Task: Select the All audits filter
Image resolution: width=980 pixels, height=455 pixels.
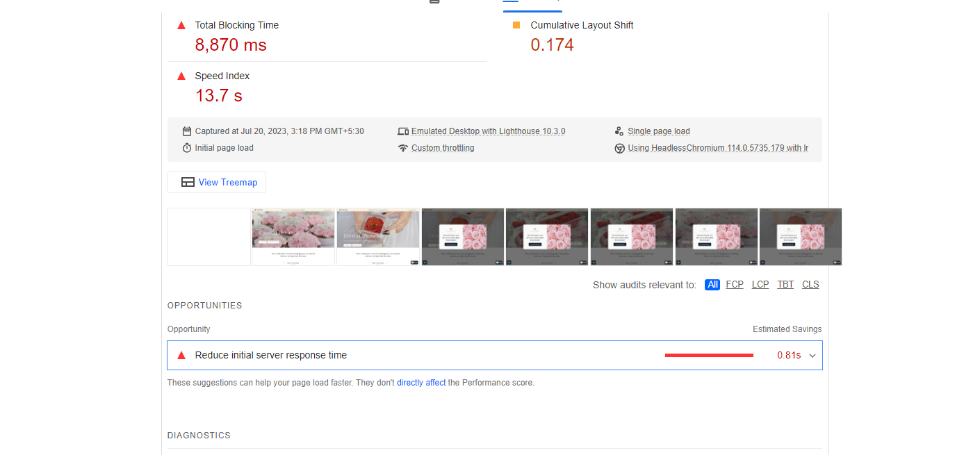Action: (712, 285)
